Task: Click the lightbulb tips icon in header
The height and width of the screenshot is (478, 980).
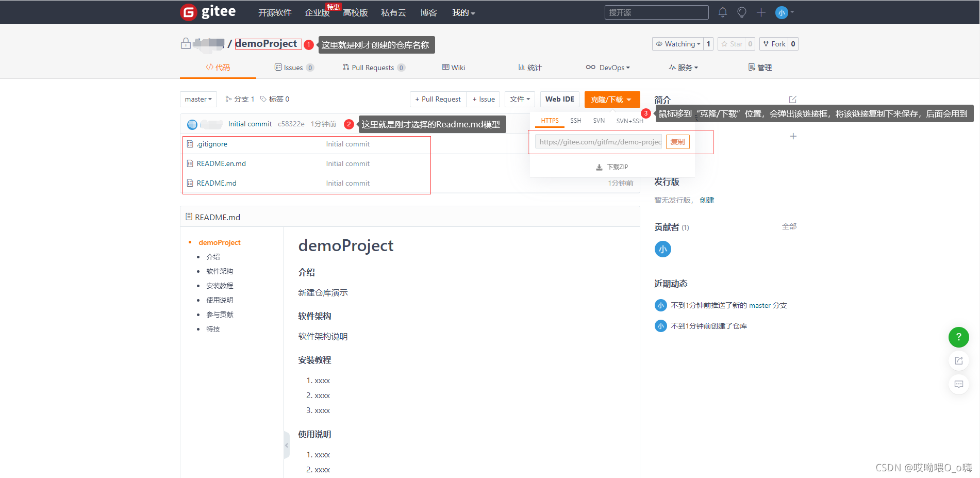Action: pos(742,12)
